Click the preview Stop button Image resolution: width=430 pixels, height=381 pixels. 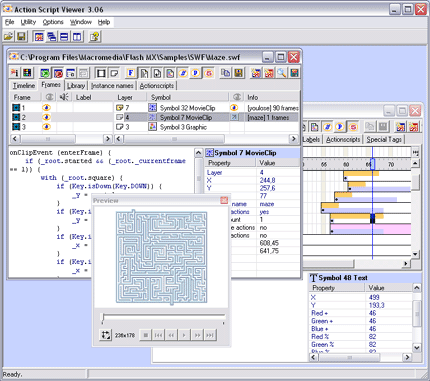click(x=145, y=335)
